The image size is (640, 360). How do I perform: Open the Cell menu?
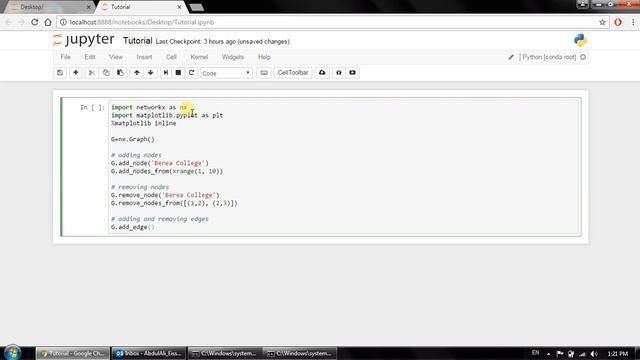pyautogui.click(x=171, y=57)
